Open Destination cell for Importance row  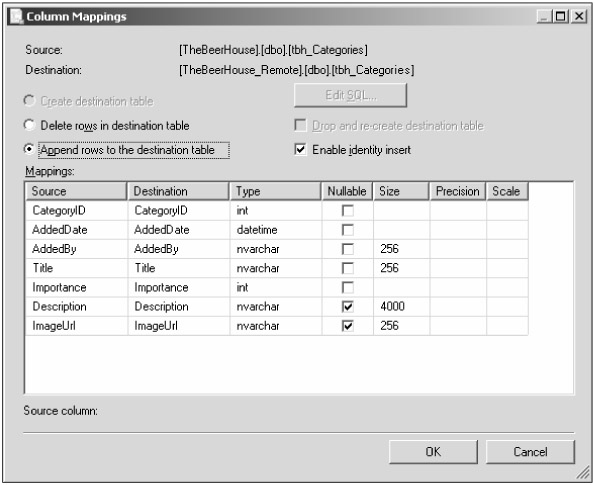point(179,288)
